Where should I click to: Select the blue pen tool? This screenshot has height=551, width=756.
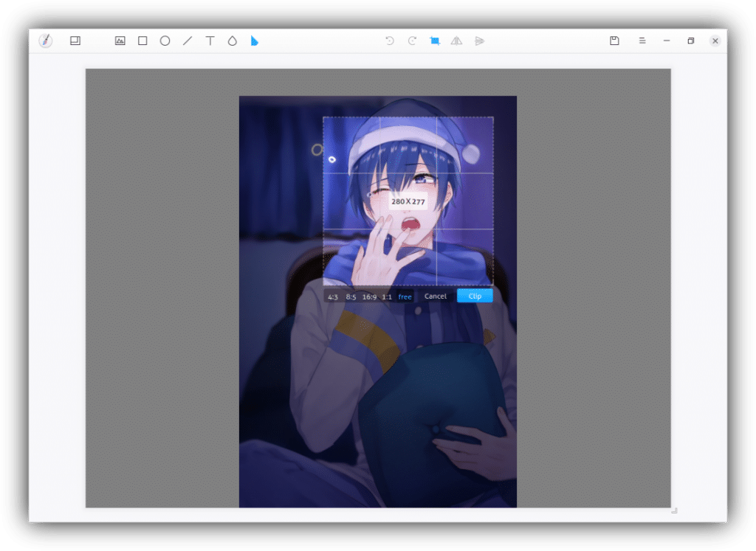pyautogui.click(x=255, y=41)
